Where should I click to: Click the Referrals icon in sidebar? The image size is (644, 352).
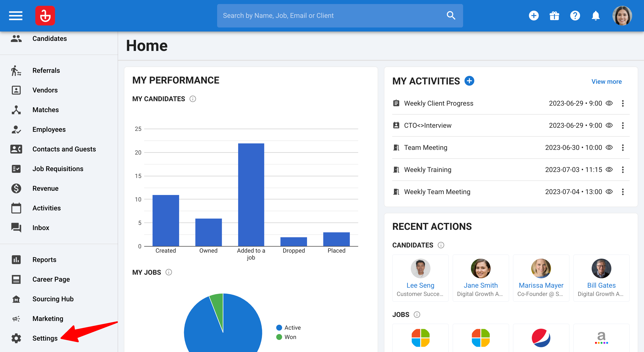[16, 70]
